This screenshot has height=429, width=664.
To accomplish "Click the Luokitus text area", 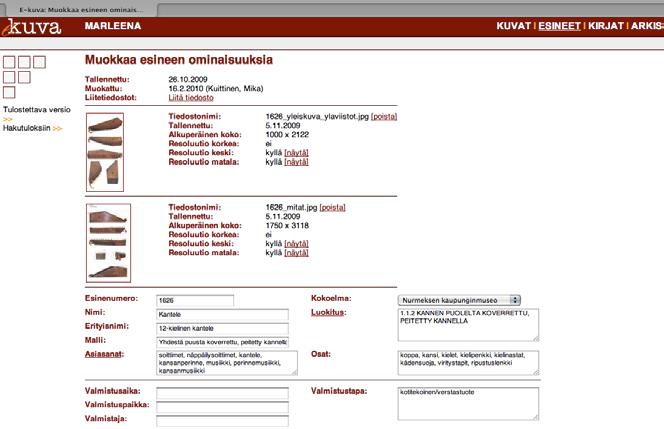I will pyautogui.click(x=468, y=325).
